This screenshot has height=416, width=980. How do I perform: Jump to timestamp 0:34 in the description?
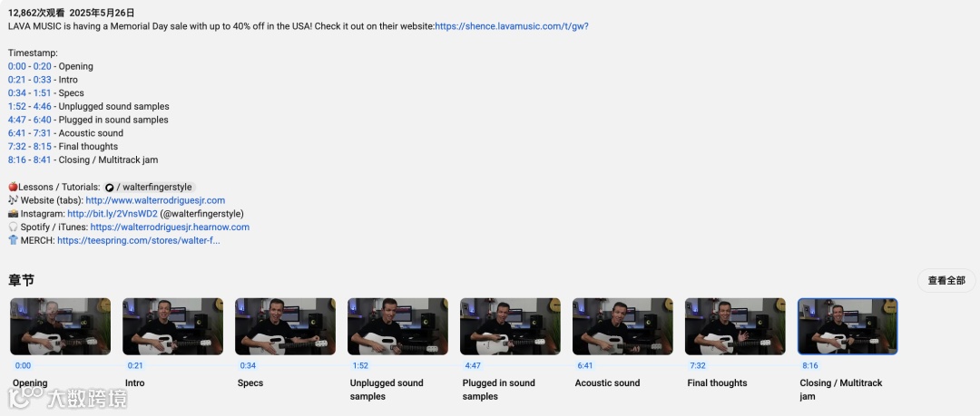[17, 93]
